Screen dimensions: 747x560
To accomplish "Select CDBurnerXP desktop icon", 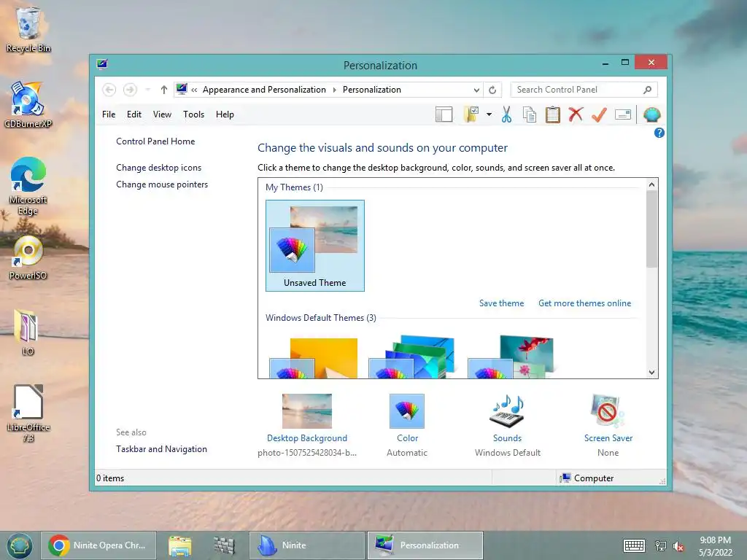I will 28,105.
